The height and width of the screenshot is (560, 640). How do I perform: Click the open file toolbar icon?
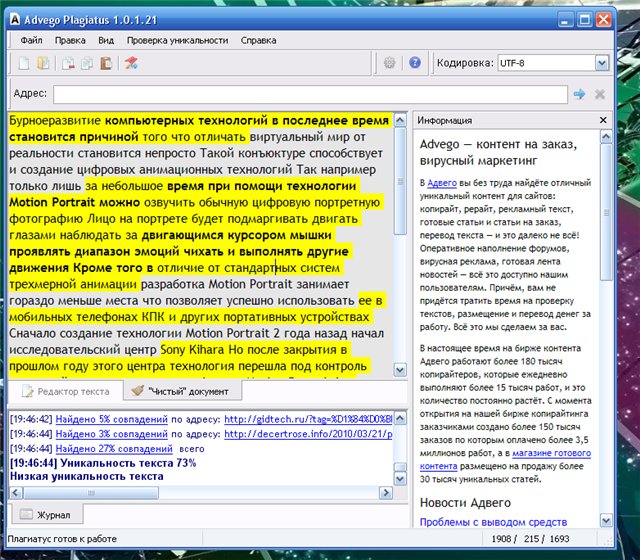pos(43,64)
